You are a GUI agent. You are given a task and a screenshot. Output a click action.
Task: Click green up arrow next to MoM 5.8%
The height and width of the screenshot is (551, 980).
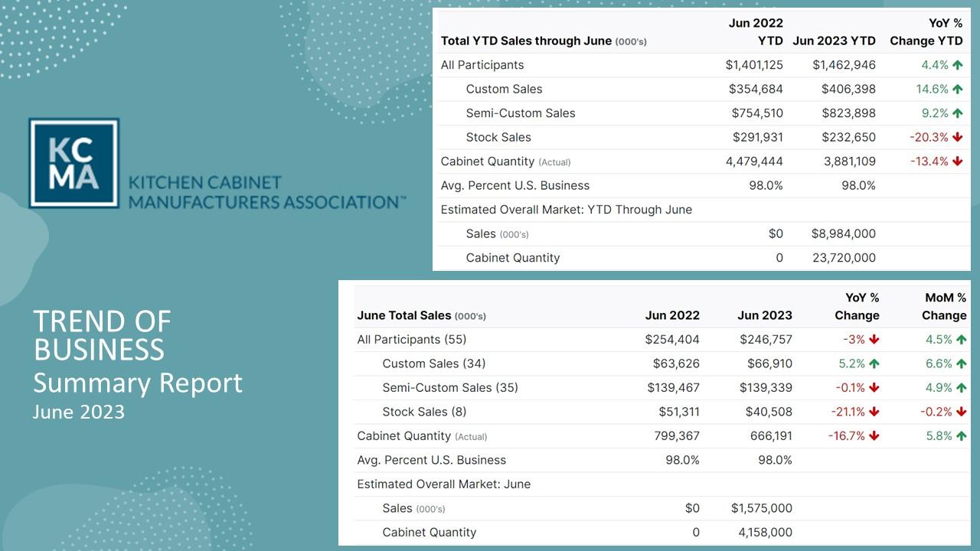tap(961, 436)
